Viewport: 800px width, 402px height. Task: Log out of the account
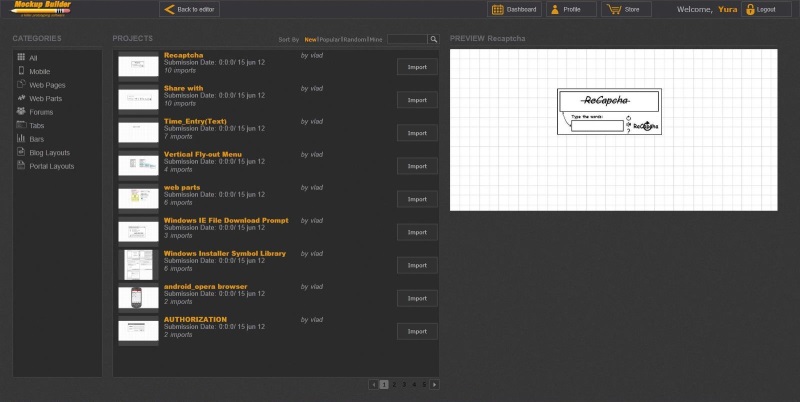point(766,9)
